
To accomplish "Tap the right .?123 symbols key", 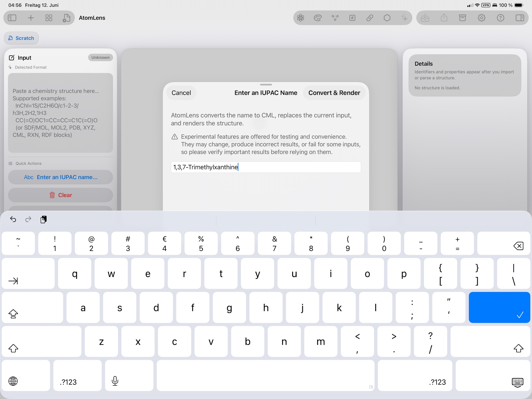I will 415,375.
